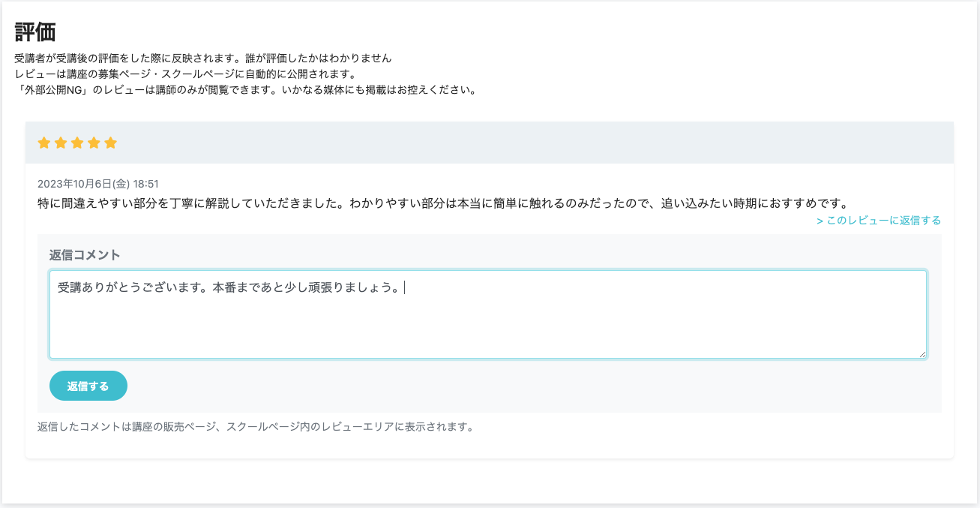Click the fourth rating star
The image size is (980, 508).
pyautogui.click(x=94, y=143)
